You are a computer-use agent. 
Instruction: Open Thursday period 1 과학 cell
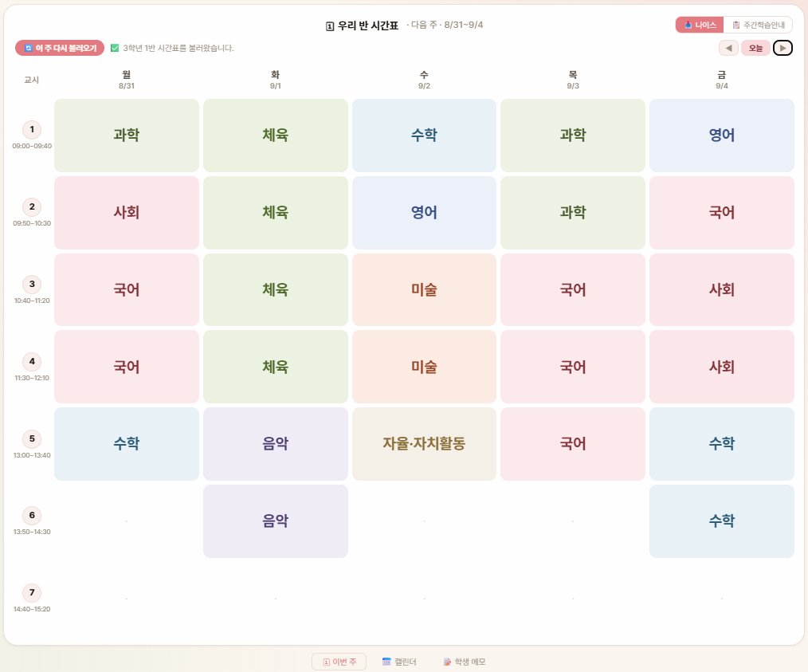tap(573, 136)
